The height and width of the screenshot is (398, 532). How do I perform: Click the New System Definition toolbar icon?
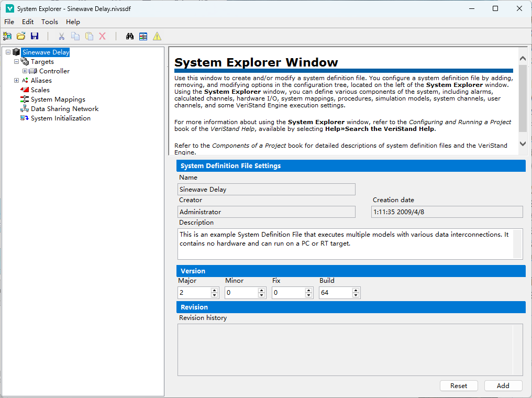pos(7,36)
